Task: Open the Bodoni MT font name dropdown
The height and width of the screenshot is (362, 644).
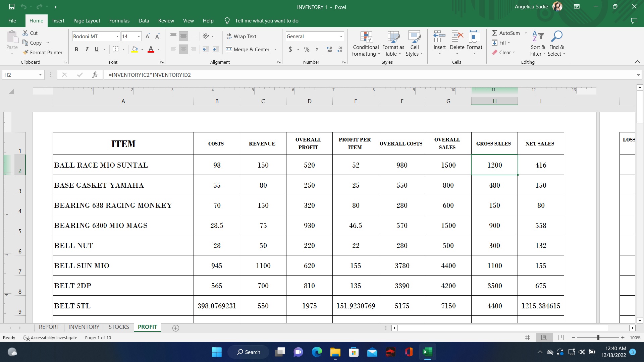Action: click(117, 36)
